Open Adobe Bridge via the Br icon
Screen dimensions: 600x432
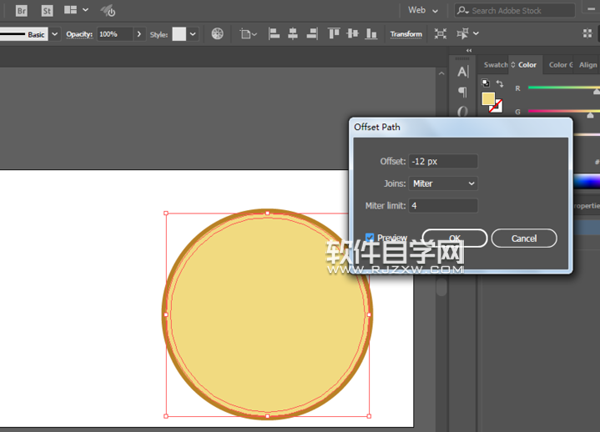21,10
